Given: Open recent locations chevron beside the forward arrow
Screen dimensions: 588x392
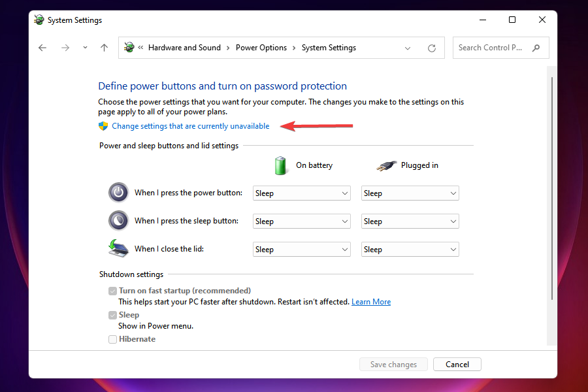Looking at the screenshot, I should point(85,48).
